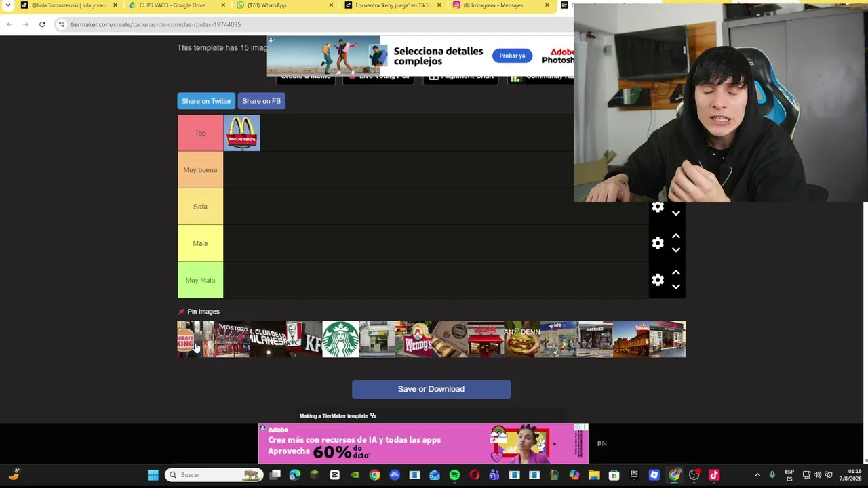
Task: Select the yellow Mala tier label
Action: [200, 243]
